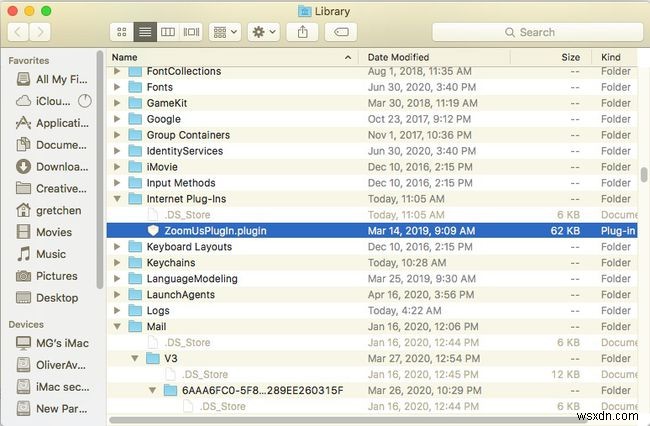Go back with the back arrow
This screenshot has width=650, height=426.
(x=18, y=32)
